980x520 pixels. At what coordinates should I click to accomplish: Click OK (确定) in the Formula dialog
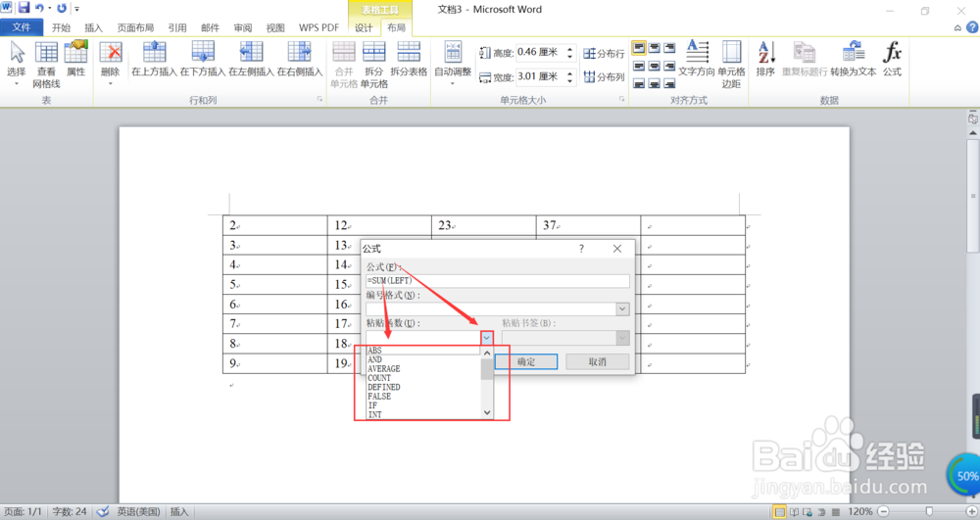[x=526, y=361]
